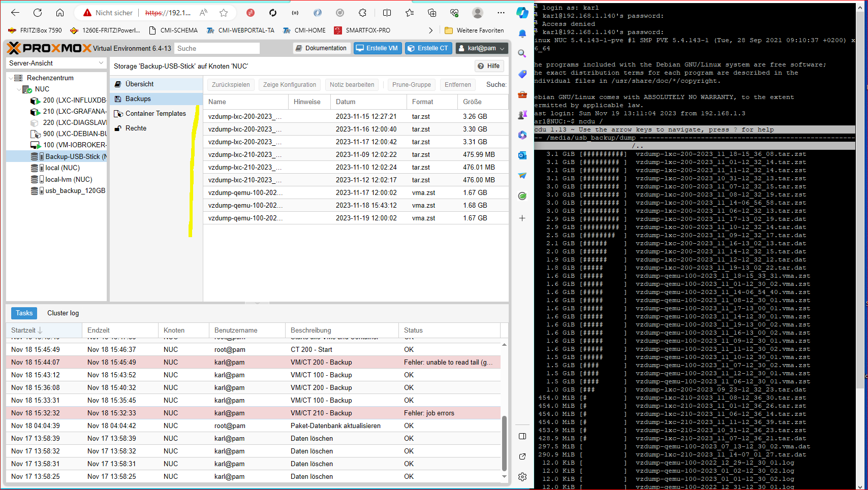868x490 pixels.
Task: Collapse the Rechenzentrum tree node
Action: pos(11,78)
